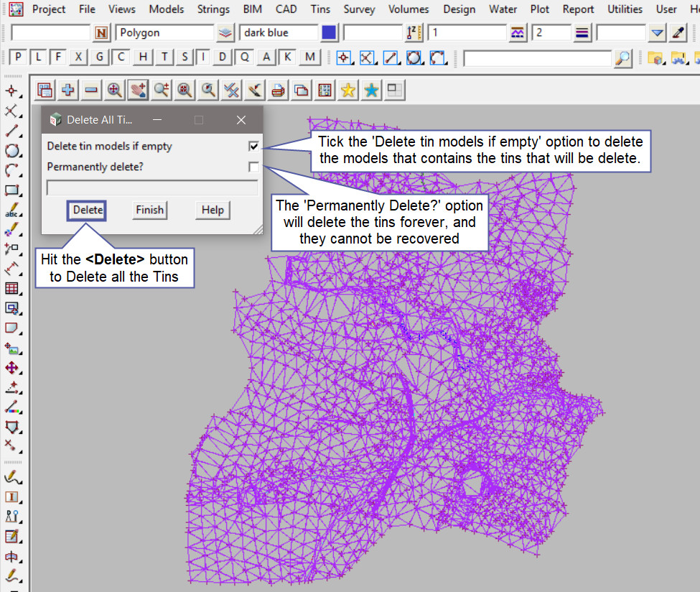Open the line style picker icon next to 1

click(x=518, y=33)
